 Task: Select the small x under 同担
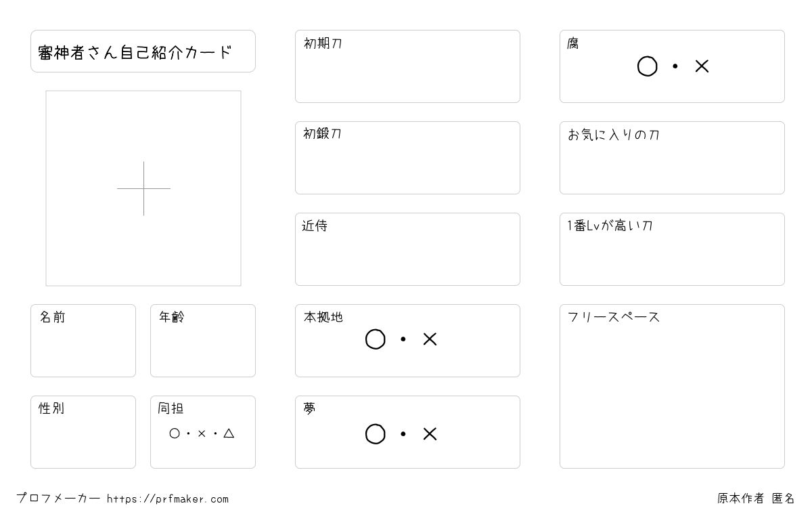click(x=202, y=433)
